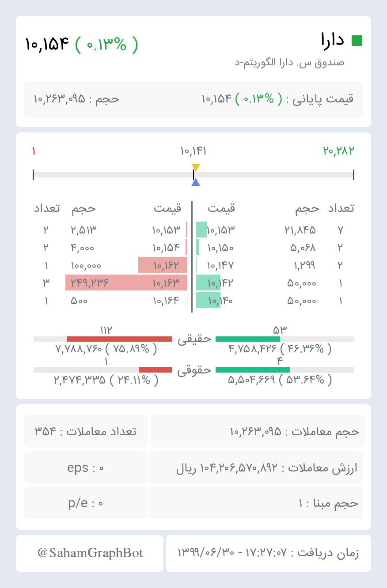Click the ارزش معاملات value box
387x588 pixels.
[x=256, y=467]
